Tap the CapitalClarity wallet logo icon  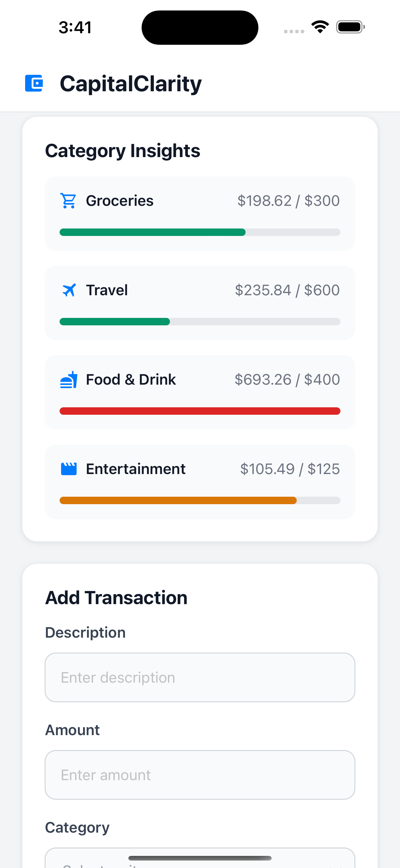coord(34,83)
